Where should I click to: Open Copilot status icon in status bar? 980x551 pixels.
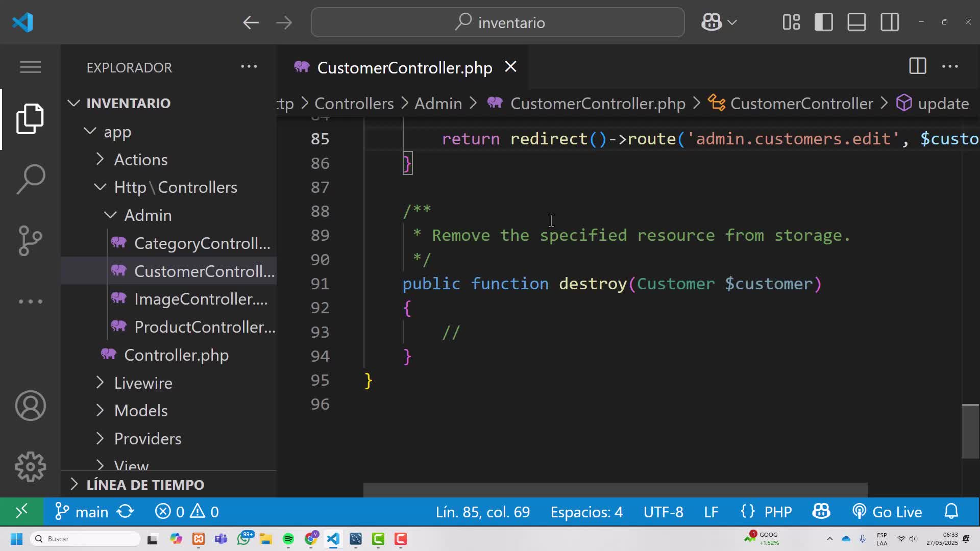pyautogui.click(x=821, y=511)
